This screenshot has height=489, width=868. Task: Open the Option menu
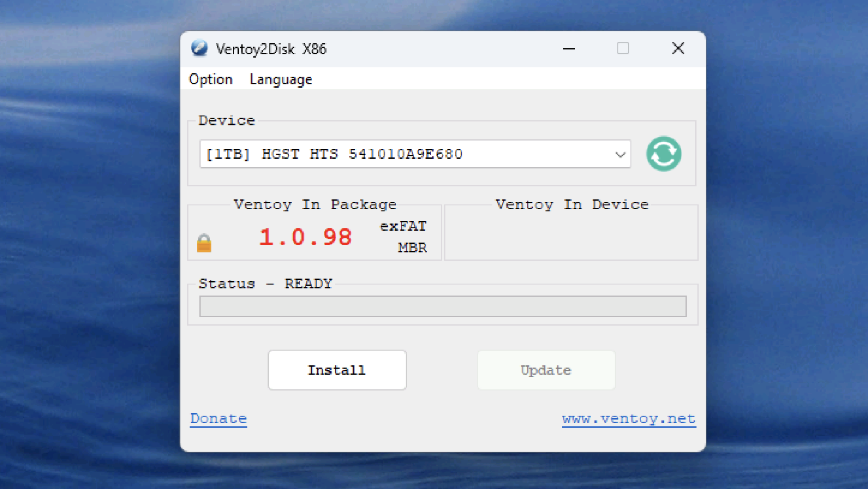point(211,79)
